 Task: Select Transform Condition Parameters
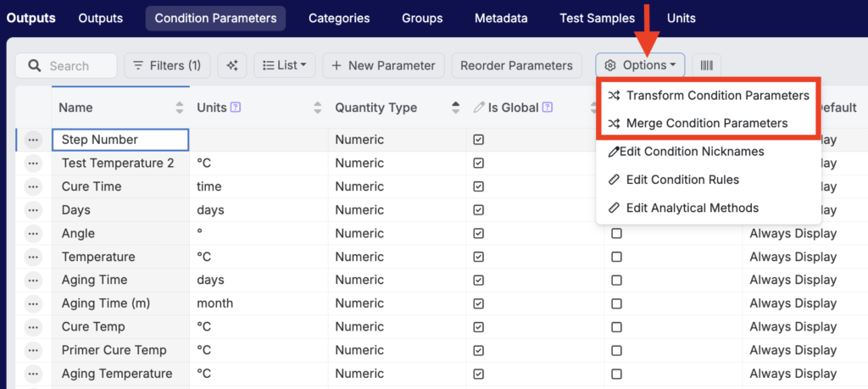pos(709,95)
